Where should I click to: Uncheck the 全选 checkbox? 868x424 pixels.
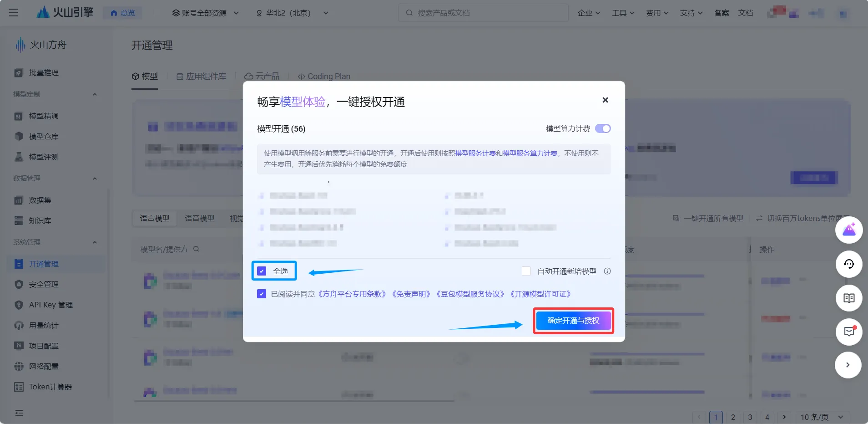pyautogui.click(x=262, y=271)
